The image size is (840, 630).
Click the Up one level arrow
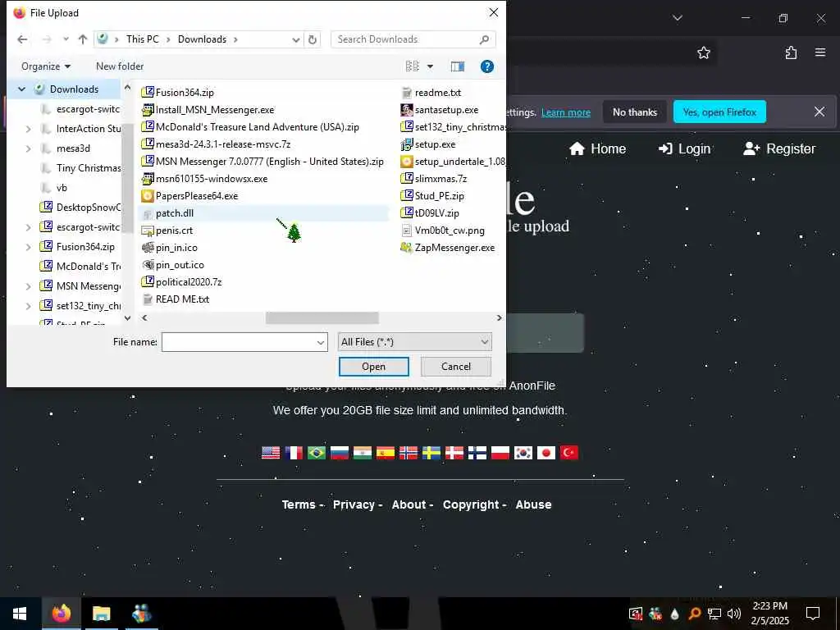83,39
